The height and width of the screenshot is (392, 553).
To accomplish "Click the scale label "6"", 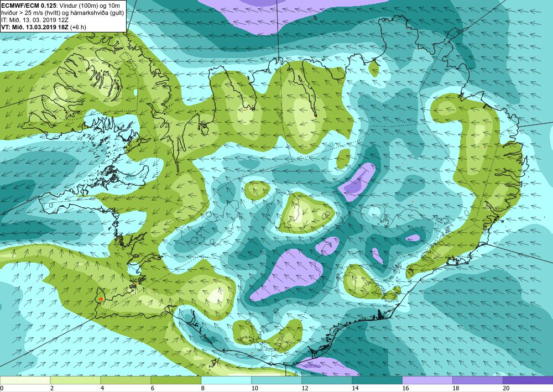I will pos(153,389).
